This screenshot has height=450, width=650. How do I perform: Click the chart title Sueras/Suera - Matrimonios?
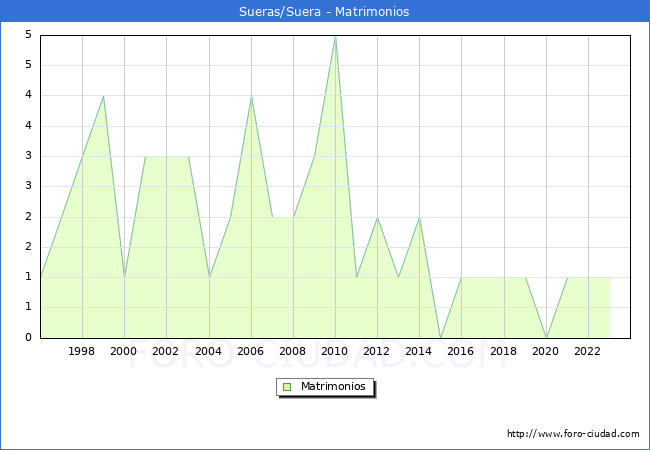pyautogui.click(x=324, y=12)
